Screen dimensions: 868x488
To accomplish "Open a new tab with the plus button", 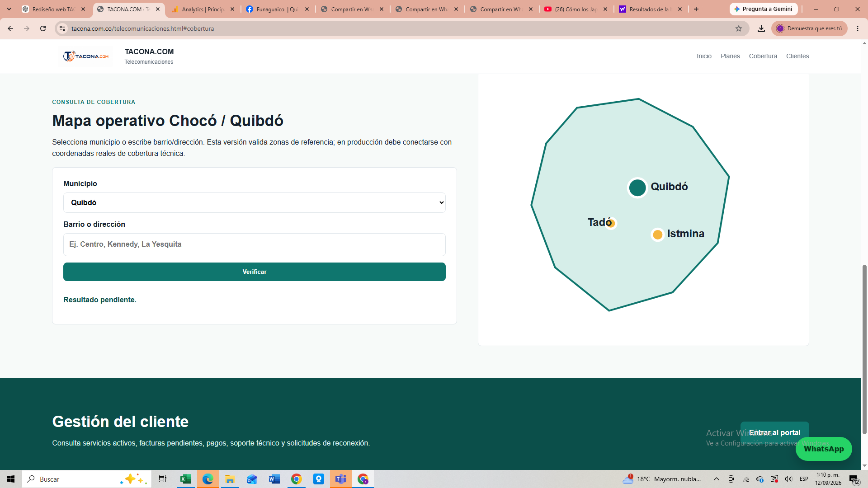I will 696,9.
